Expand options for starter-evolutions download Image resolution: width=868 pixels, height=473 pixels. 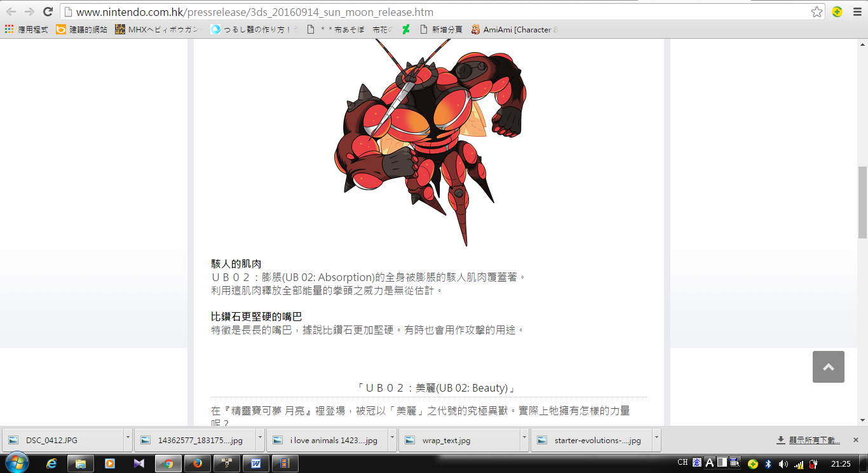coord(656,440)
